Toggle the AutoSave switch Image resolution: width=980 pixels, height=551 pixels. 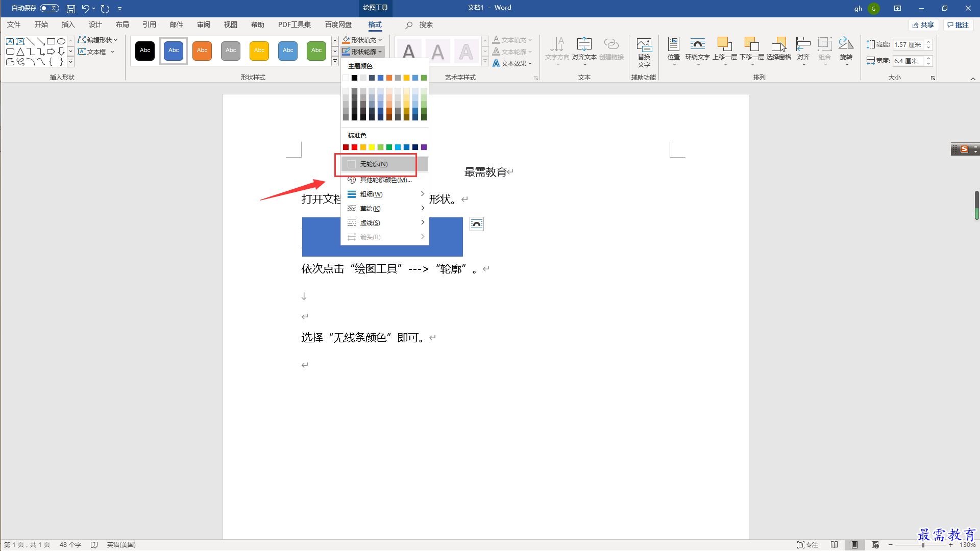[x=50, y=8]
